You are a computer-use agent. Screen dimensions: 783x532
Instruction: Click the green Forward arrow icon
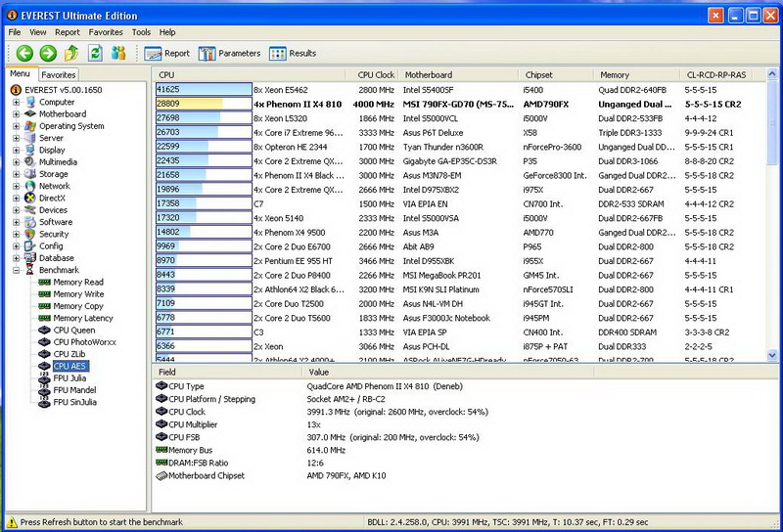(x=48, y=53)
